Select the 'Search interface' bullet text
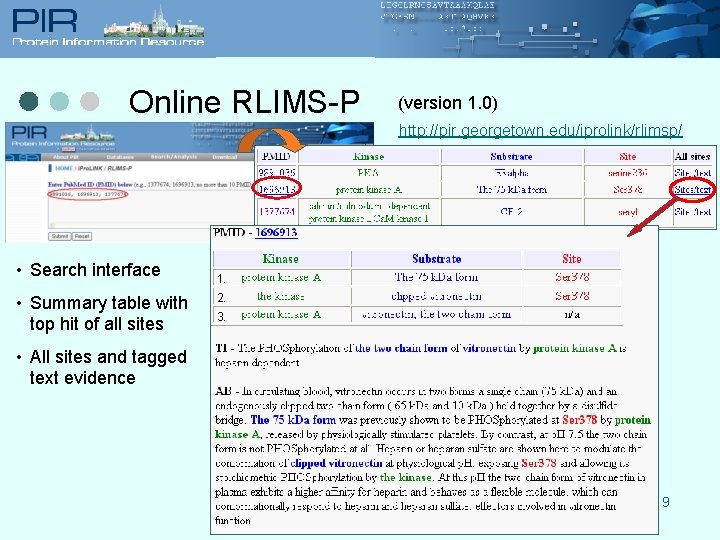Screen dimensions: 720x540 pos(95,270)
